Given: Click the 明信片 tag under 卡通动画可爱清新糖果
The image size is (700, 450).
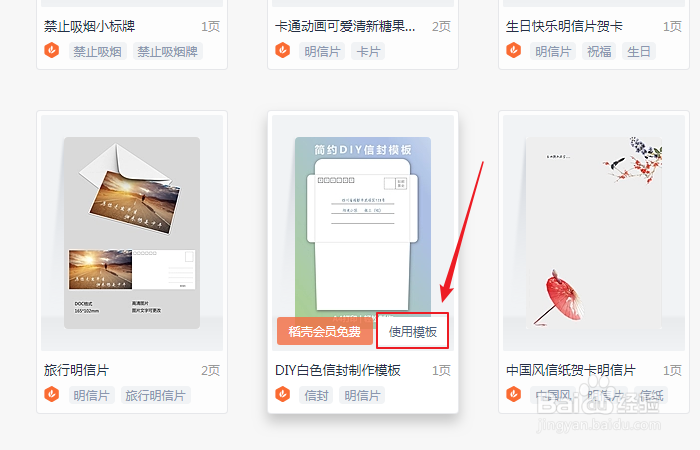Looking at the screenshot, I should (x=322, y=51).
